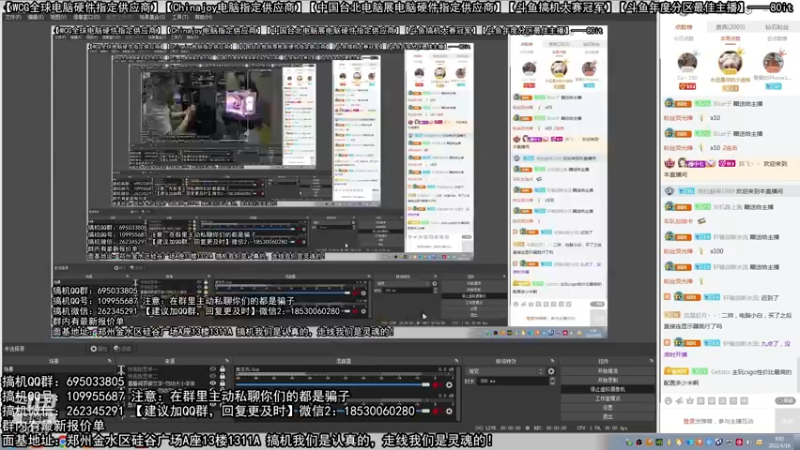
Task: Open the 帮助 (Help) menu
Action: point(203,17)
